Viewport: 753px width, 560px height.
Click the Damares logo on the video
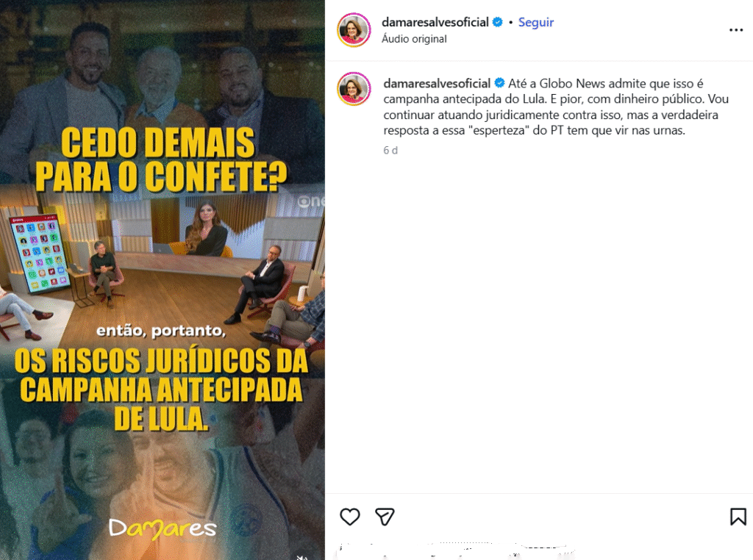tap(163, 528)
